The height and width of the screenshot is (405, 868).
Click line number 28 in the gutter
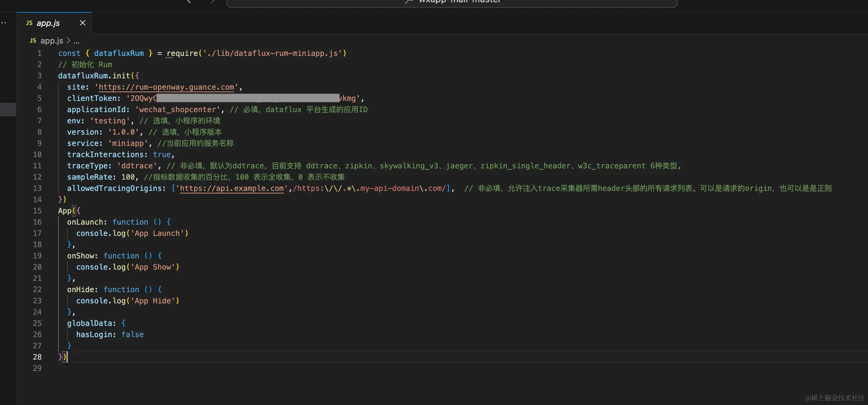(x=37, y=357)
